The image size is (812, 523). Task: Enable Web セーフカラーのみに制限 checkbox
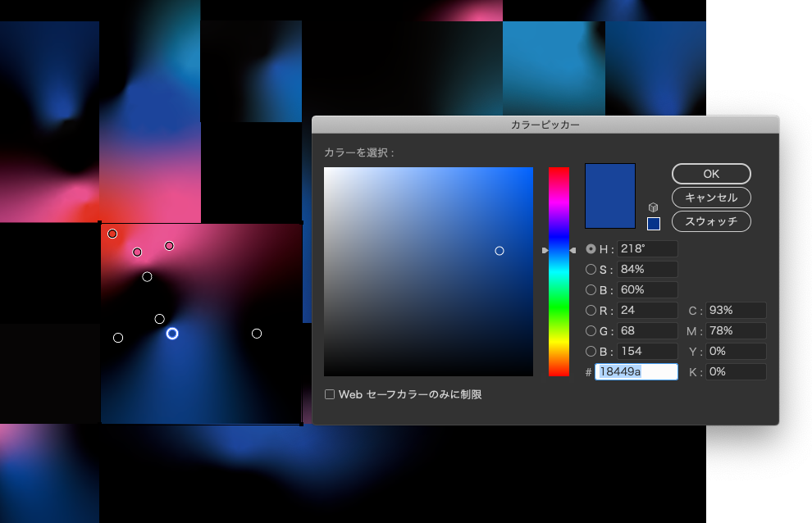coord(330,394)
